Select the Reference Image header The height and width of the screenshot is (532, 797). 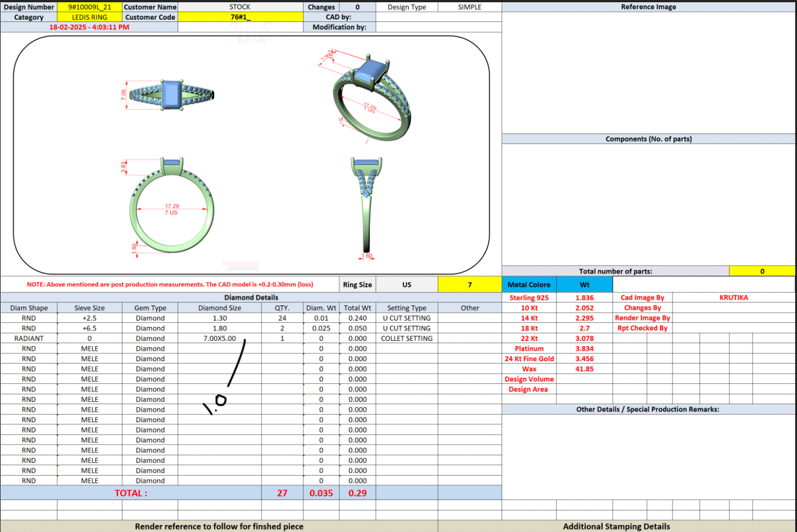648,7
